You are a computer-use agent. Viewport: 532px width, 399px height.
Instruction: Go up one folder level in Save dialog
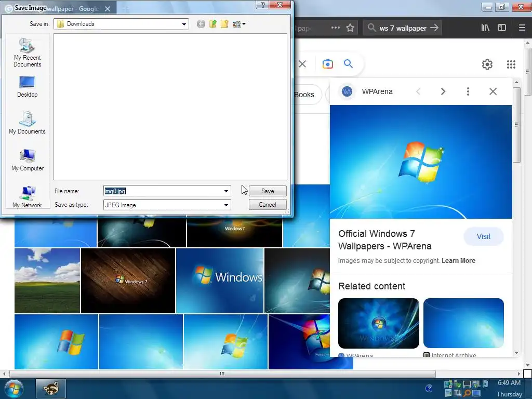(x=212, y=24)
